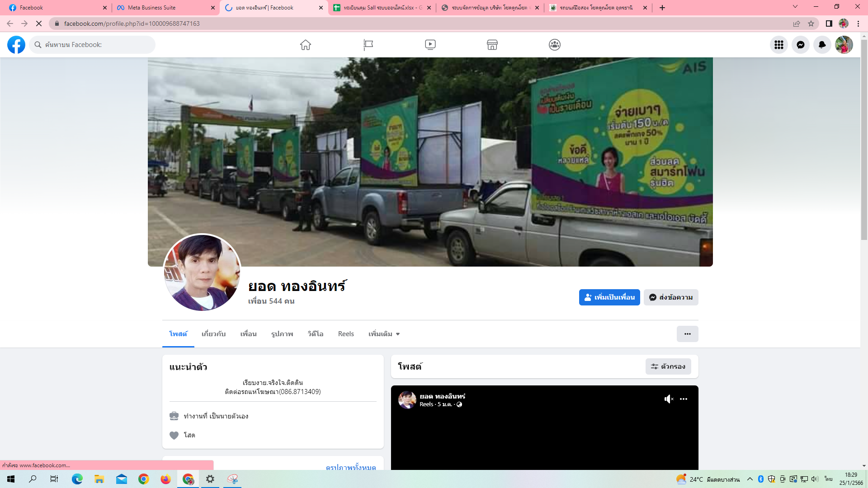Switch to the Reels tab

[x=346, y=334]
